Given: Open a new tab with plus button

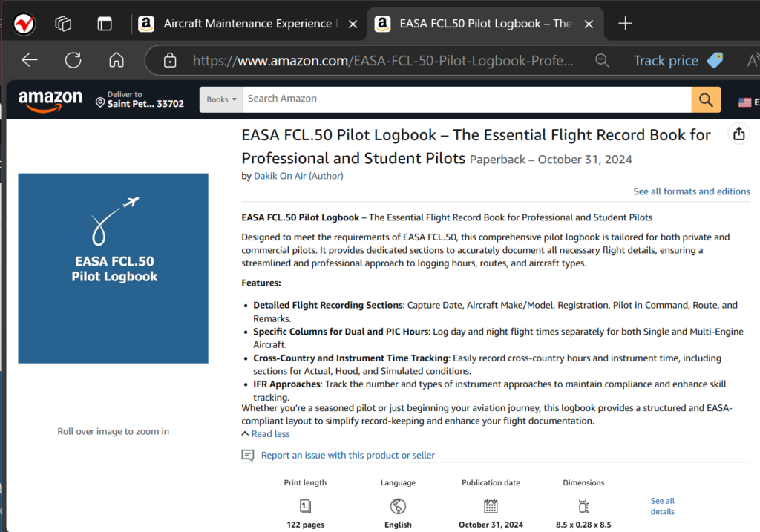Looking at the screenshot, I should 625,23.
